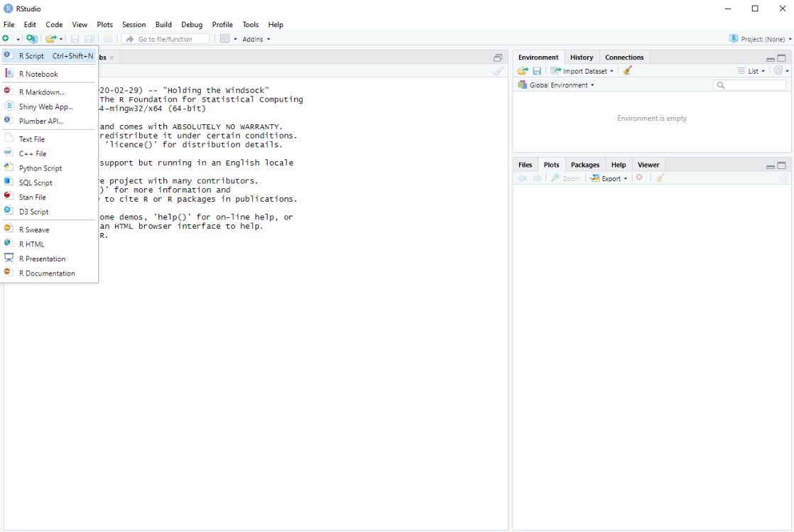794x532 pixels.
Task: Minimize the Environment pane
Action: 770,59
